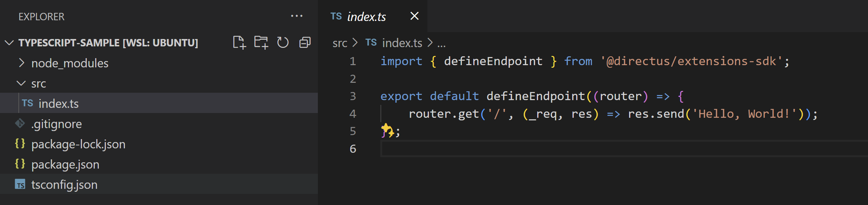Close the index.ts editor tab
868x205 pixels.
(414, 16)
